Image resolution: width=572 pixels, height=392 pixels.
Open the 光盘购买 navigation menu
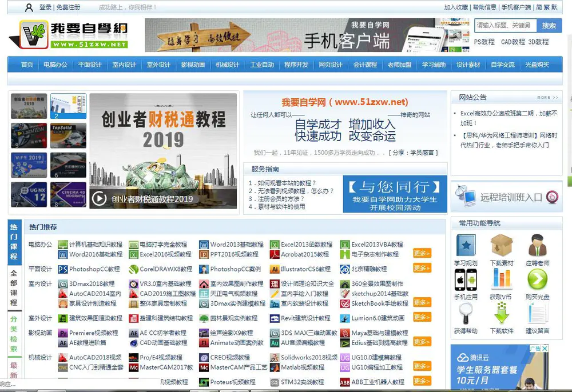pos(537,65)
